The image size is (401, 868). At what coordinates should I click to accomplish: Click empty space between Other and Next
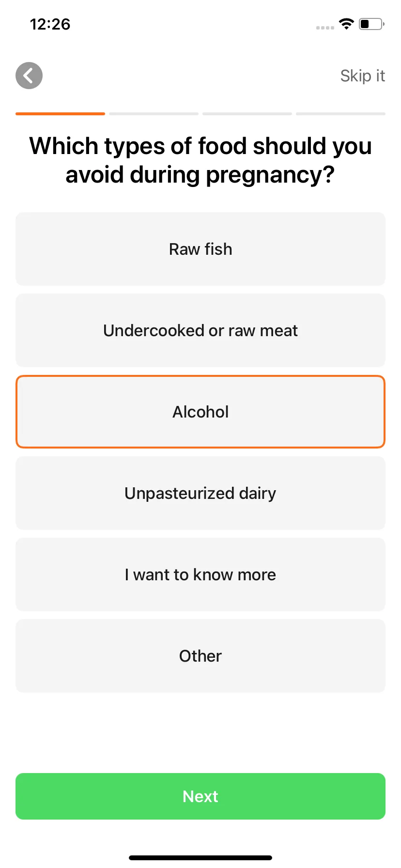[x=200, y=733]
